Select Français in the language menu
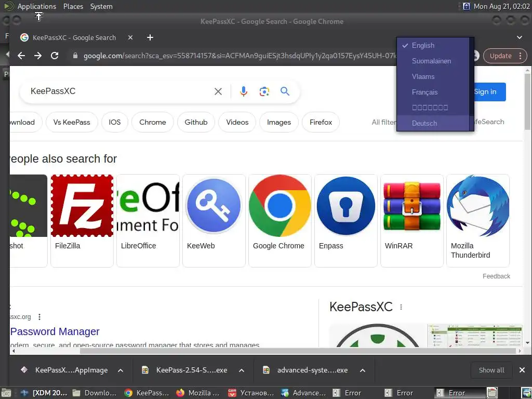This screenshot has height=399, width=532. click(x=433, y=92)
